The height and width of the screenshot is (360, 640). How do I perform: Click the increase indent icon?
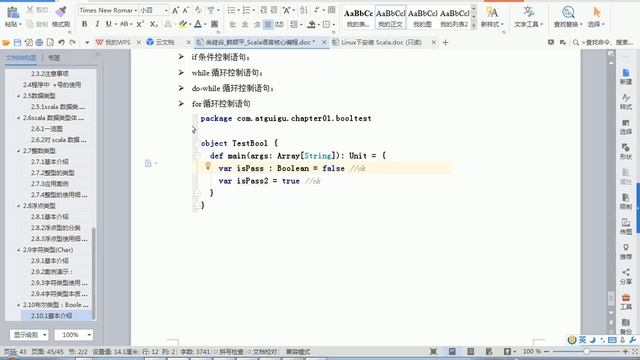pyautogui.click(x=273, y=10)
